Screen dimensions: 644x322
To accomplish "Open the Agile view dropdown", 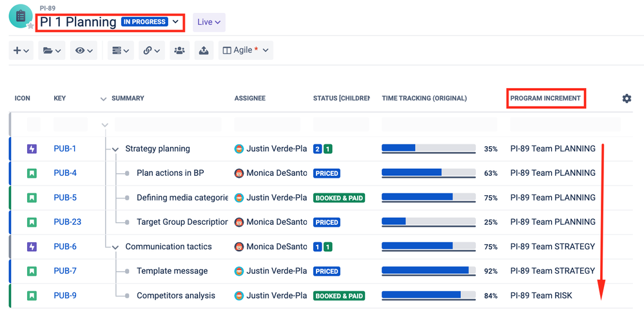I will coord(246,50).
